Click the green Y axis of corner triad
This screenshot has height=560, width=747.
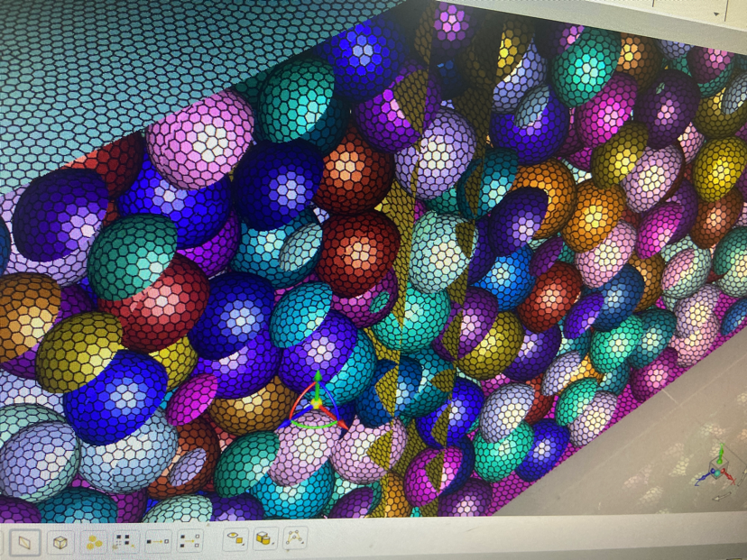[721, 452]
